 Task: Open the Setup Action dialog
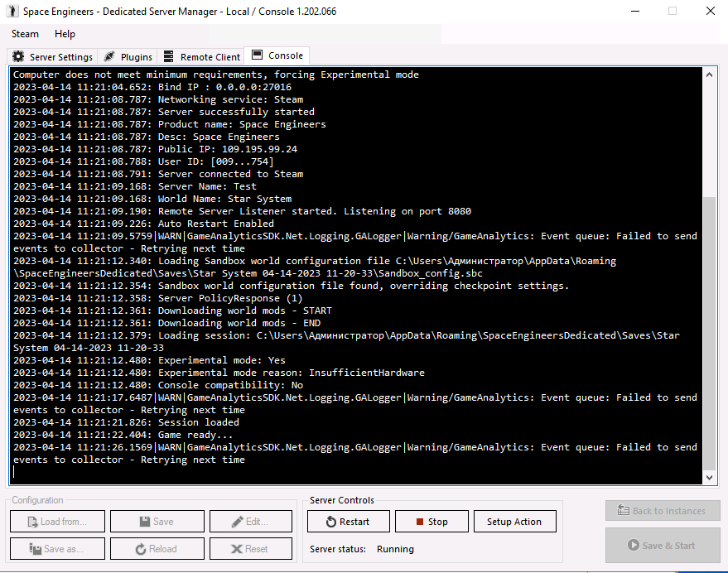513,522
